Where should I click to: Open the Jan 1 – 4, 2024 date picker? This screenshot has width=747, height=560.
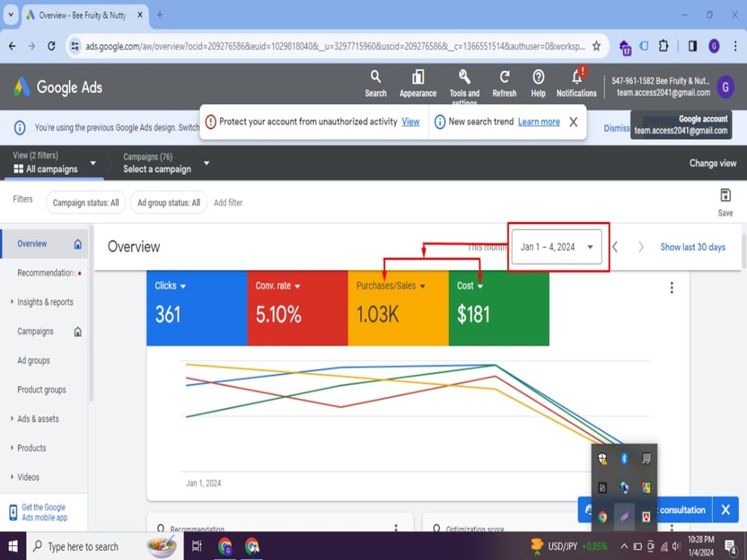pos(557,246)
